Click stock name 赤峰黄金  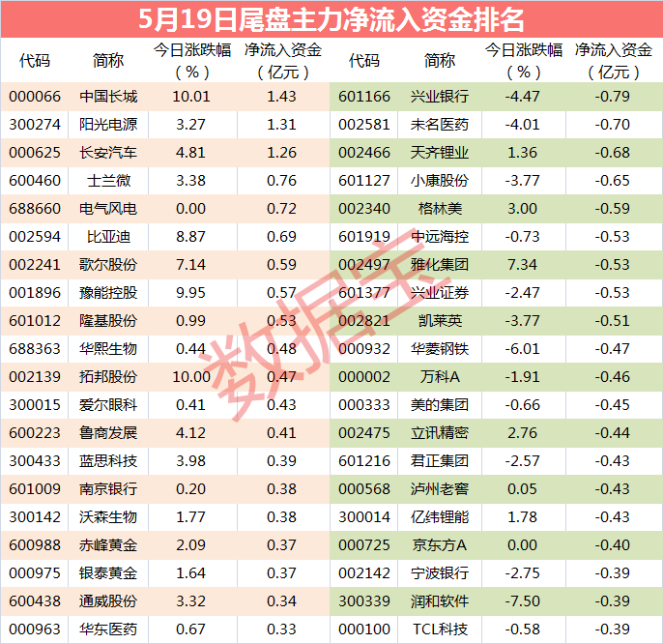pyautogui.click(x=108, y=545)
